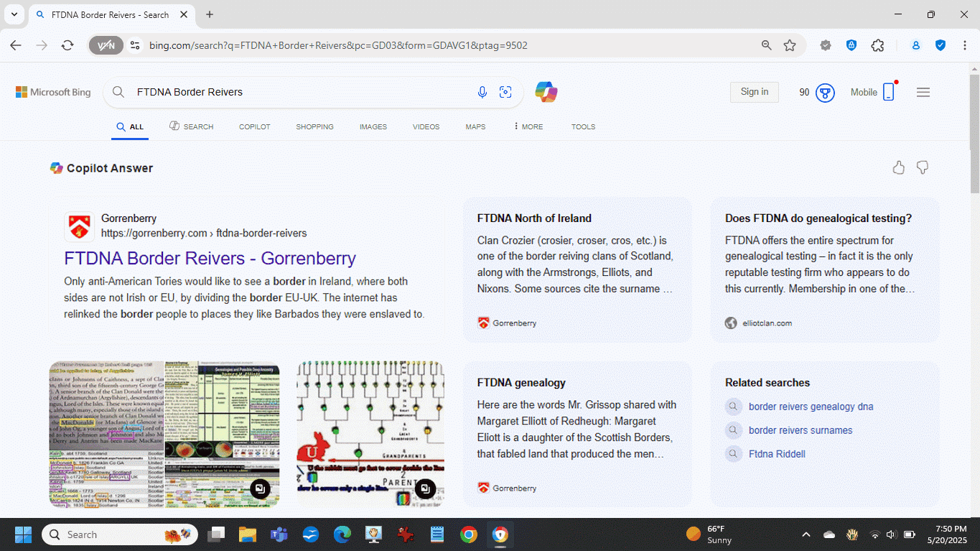
Task: Open visual search camera icon
Action: 505,92
